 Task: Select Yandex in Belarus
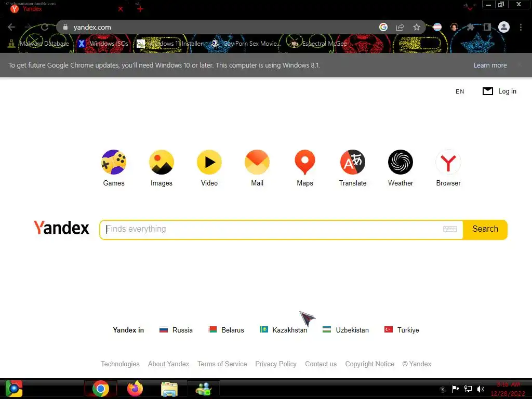(x=227, y=330)
